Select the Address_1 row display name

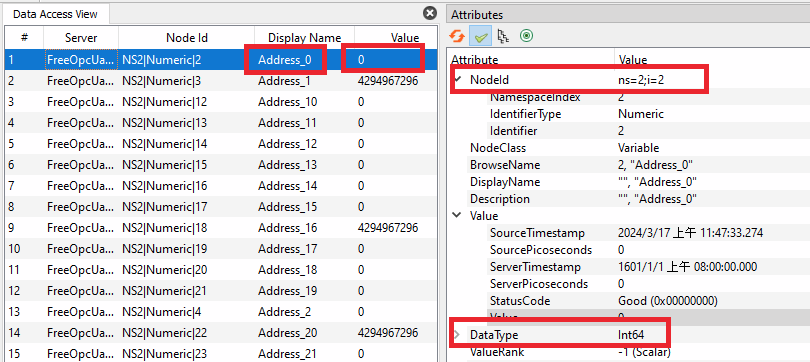pos(284,81)
